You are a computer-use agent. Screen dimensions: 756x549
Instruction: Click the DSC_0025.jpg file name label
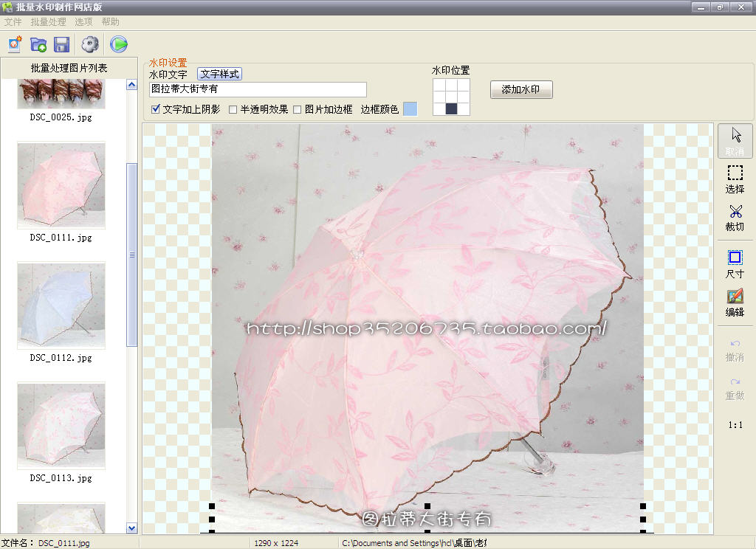coord(61,117)
